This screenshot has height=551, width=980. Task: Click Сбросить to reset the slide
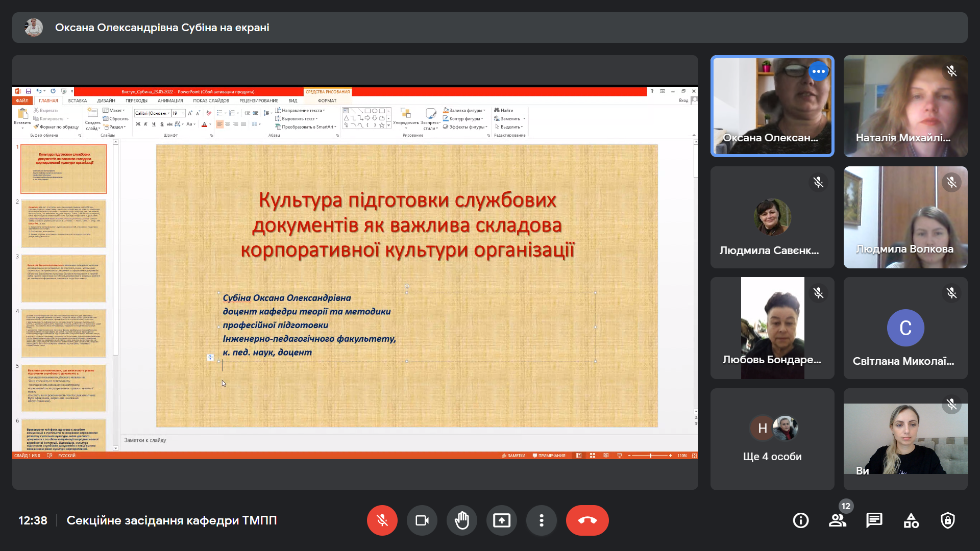click(115, 118)
